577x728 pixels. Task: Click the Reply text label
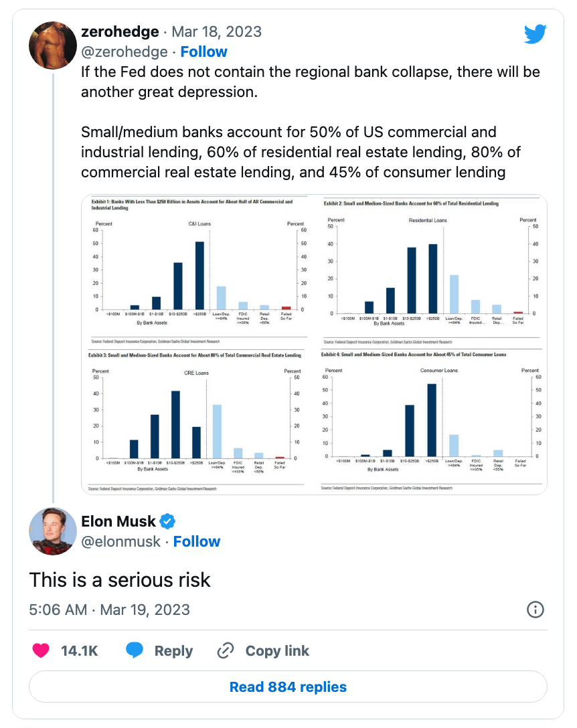coord(173,650)
